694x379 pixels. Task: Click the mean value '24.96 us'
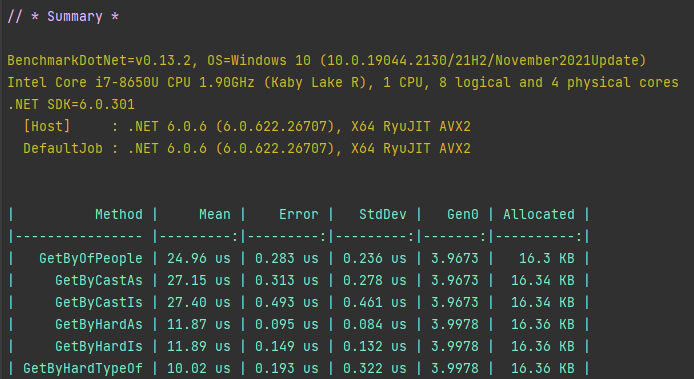tap(199, 258)
